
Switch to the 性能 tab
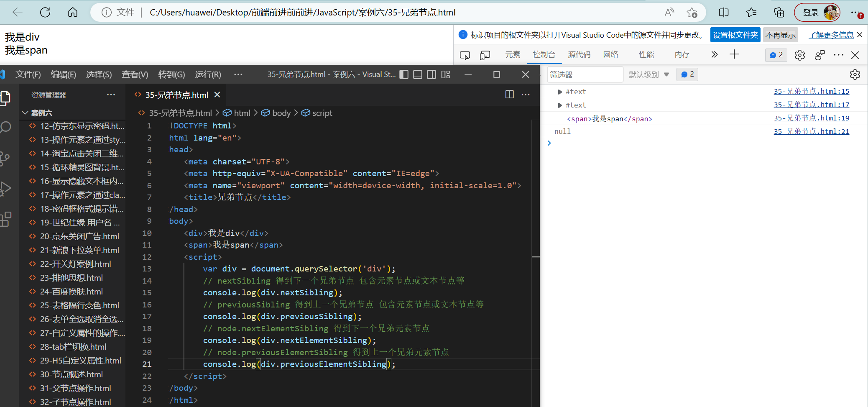(646, 54)
